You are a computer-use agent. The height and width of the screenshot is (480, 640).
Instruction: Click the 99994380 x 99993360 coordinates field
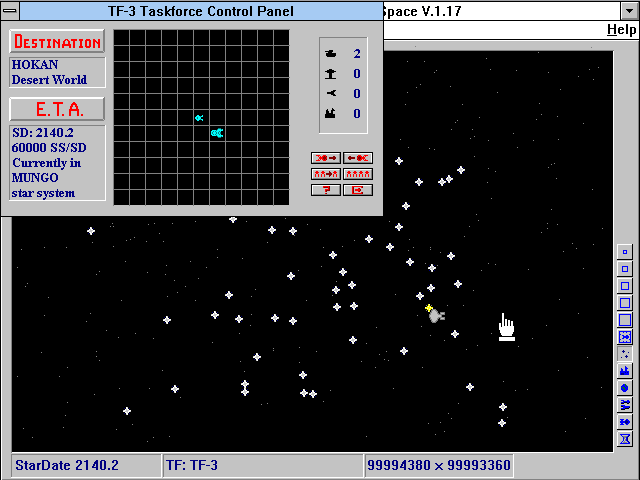(439, 465)
